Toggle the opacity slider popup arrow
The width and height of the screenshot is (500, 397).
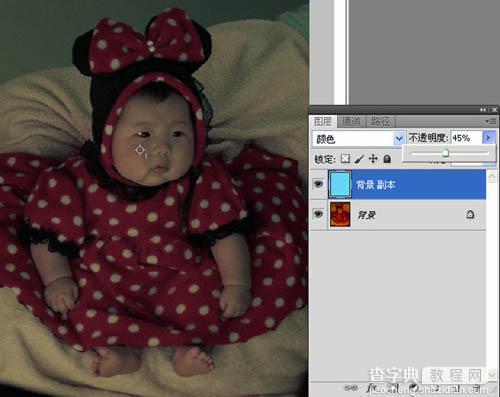tap(489, 138)
